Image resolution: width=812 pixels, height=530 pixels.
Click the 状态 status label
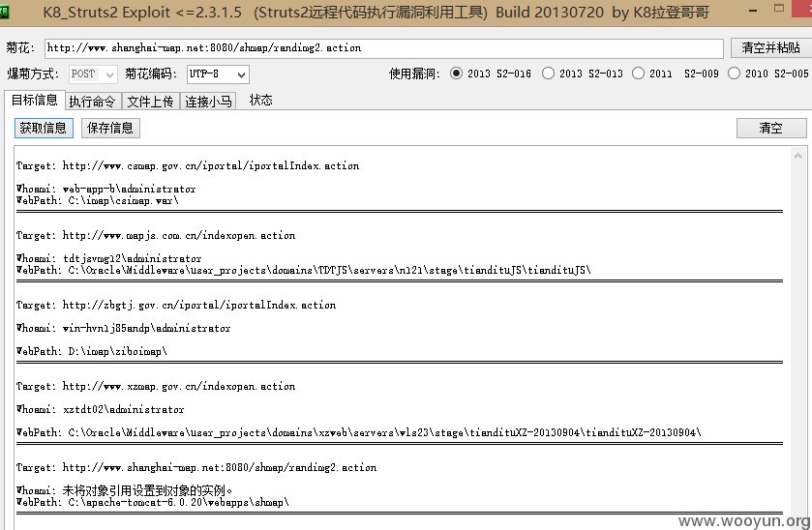(x=260, y=100)
